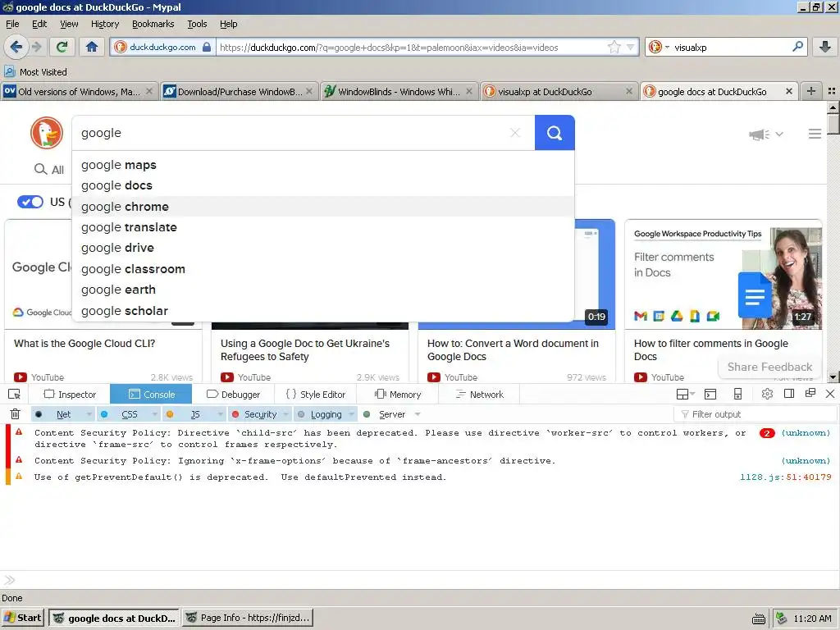The image size is (840, 630).
Task: Click the Filter output field
Action: click(x=756, y=414)
